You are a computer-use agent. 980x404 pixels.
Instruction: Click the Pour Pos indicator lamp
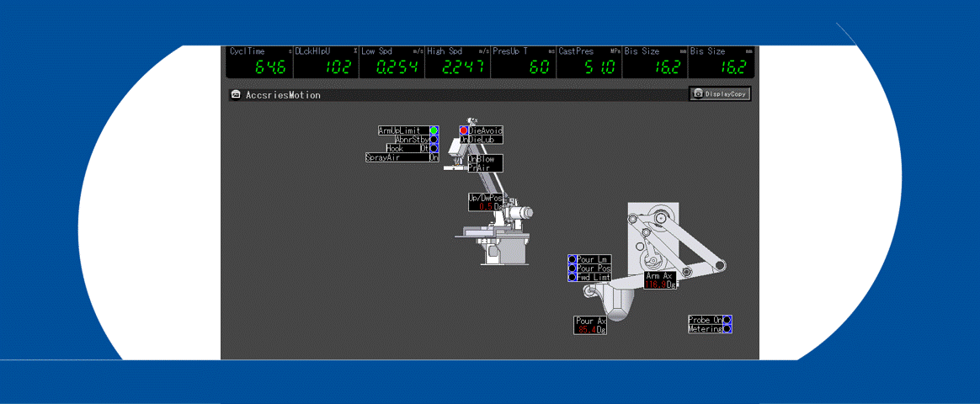572,268
